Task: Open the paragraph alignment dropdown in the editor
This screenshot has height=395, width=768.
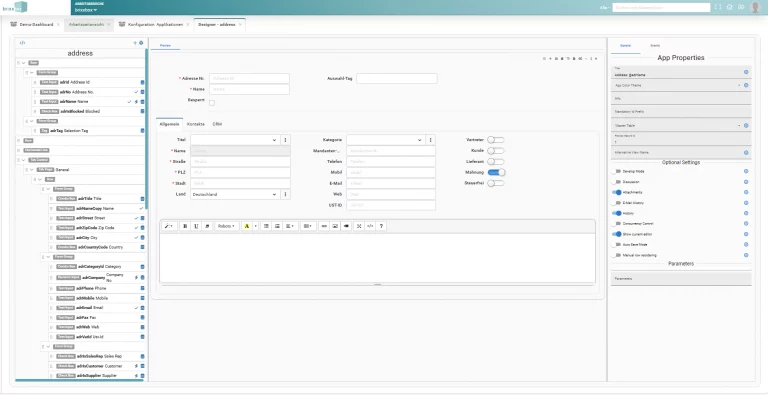Action: coord(290,226)
